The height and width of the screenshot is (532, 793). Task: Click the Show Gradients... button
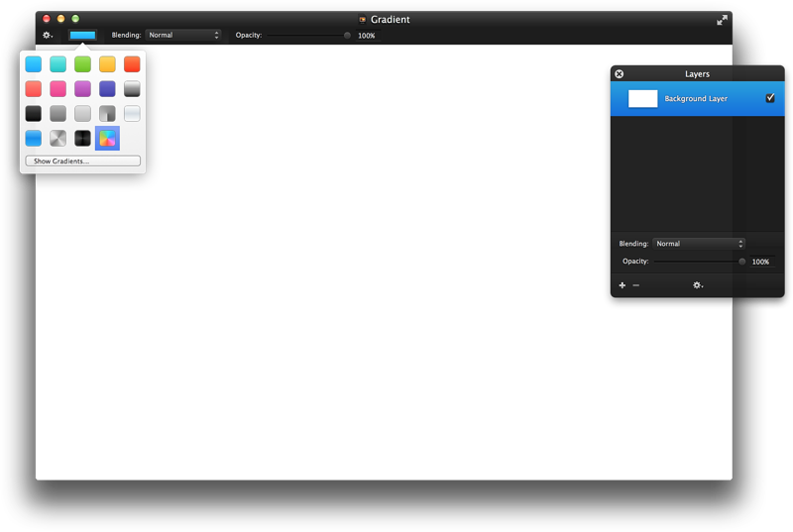[83, 161]
